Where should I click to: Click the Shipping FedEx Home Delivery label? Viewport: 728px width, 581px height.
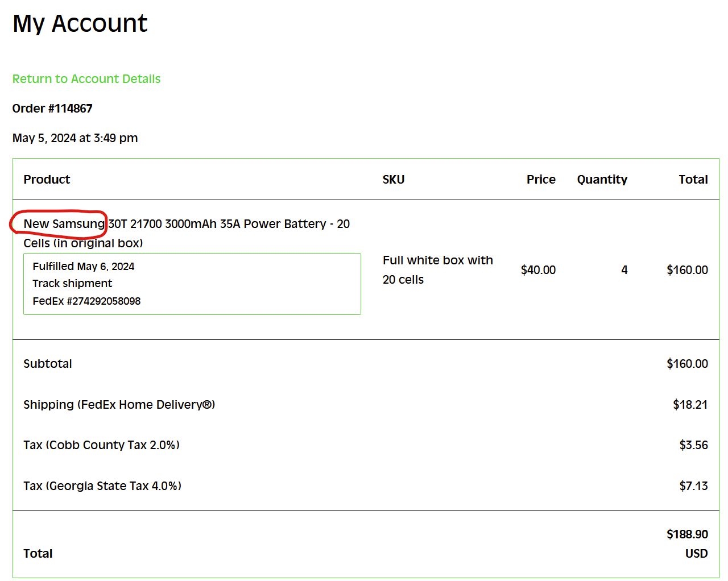(119, 405)
